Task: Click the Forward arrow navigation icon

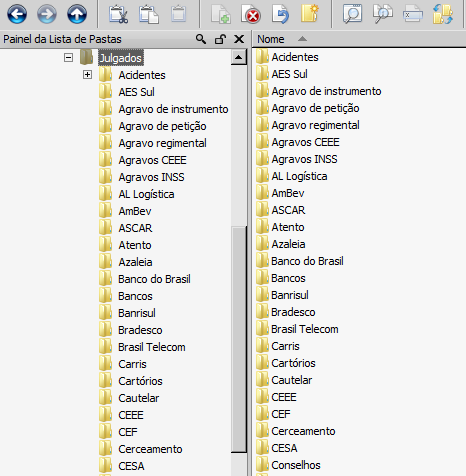Action: (x=47, y=14)
